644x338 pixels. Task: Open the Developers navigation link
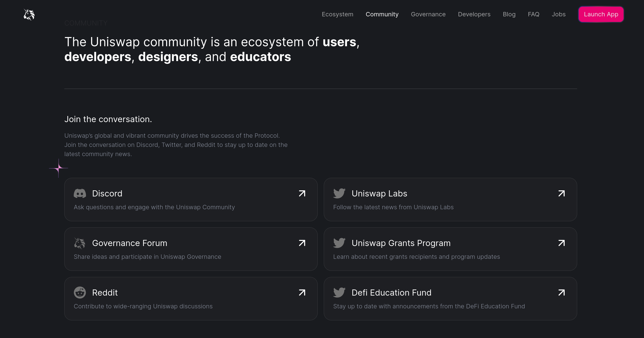474,14
